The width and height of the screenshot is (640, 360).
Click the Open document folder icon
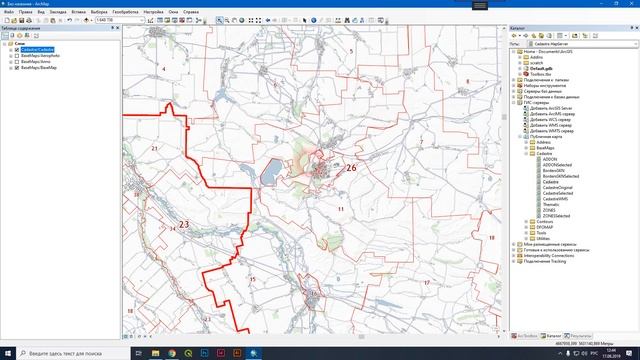(14, 20)
